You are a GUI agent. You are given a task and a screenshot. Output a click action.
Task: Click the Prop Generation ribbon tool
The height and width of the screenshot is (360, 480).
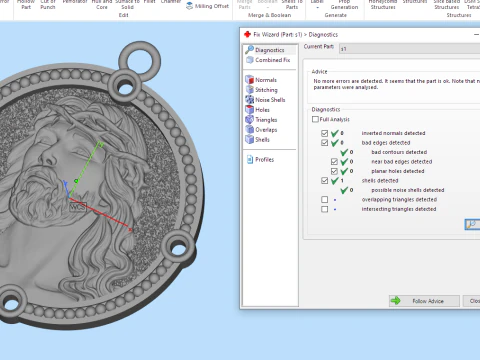344,4
